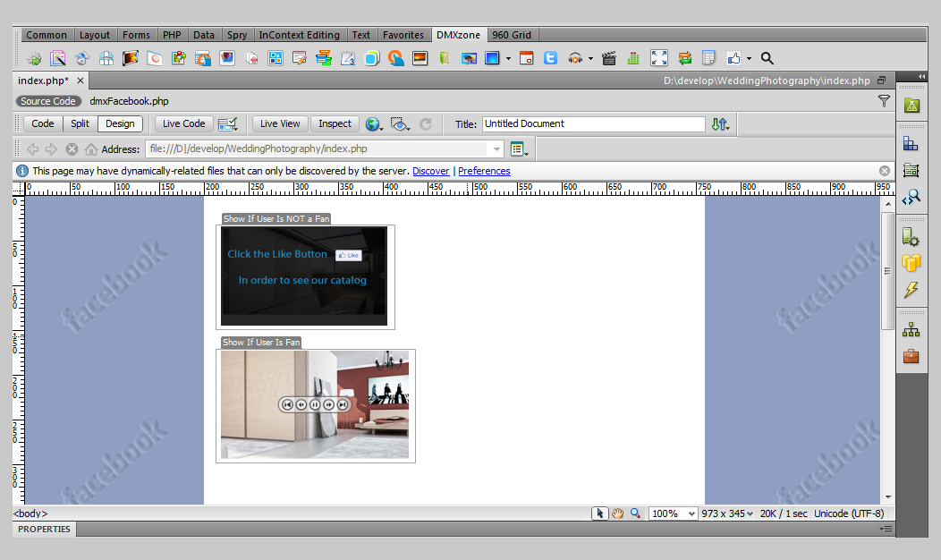Dismiss the dynamically-related files info bar

point(885,171)
